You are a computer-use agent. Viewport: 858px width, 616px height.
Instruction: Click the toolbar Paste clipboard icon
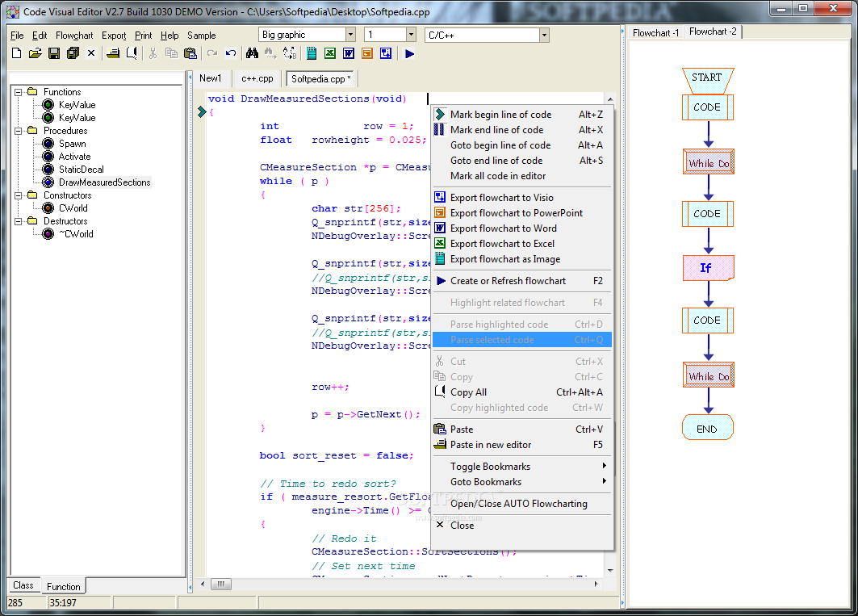(190, 53)
